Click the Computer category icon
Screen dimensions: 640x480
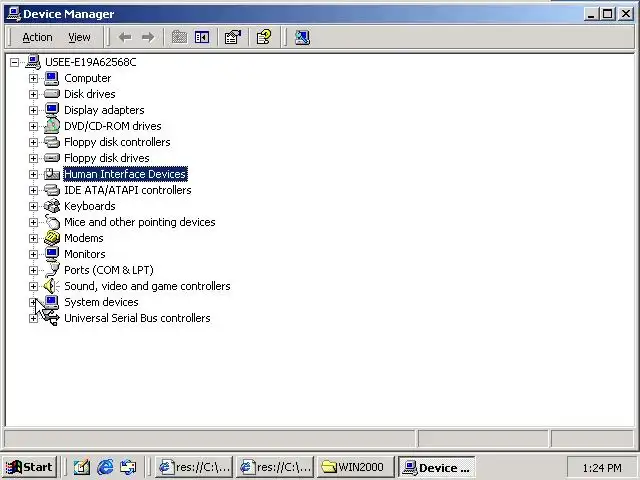tap(52, 78)
